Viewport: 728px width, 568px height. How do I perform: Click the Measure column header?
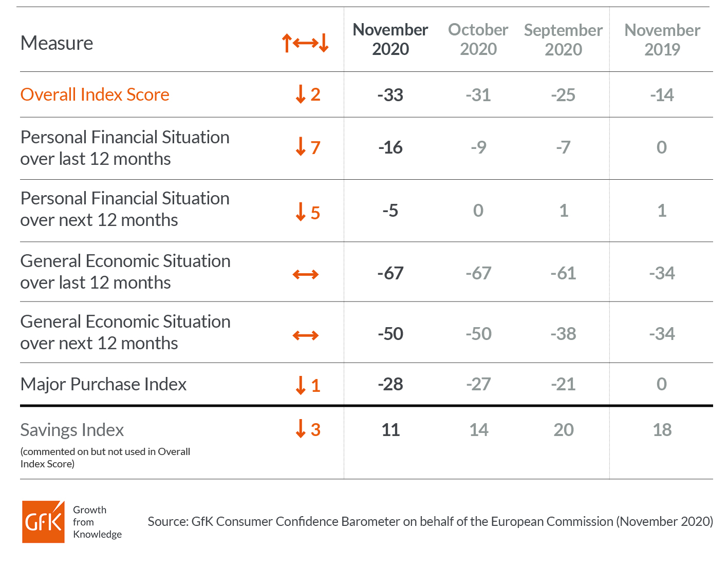click(57, 43)
